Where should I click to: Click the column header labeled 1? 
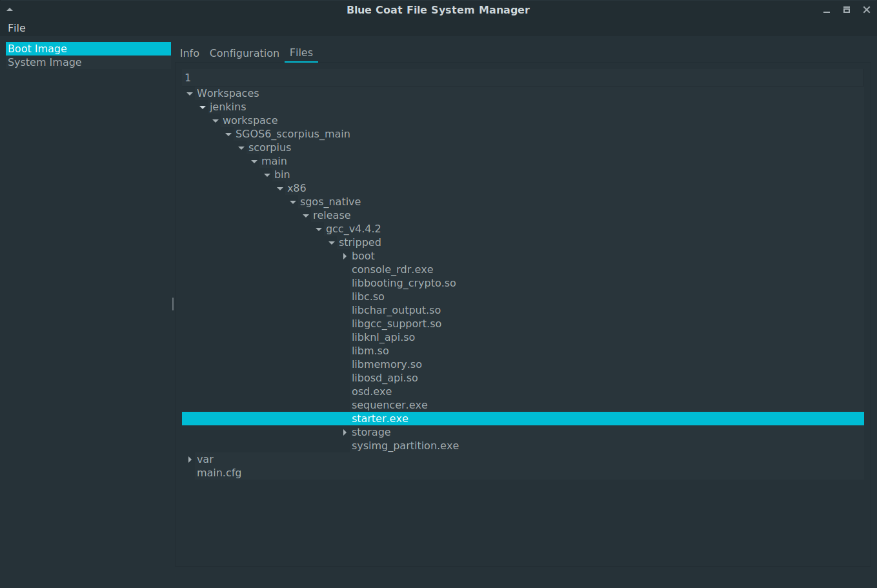coord(523,77)
